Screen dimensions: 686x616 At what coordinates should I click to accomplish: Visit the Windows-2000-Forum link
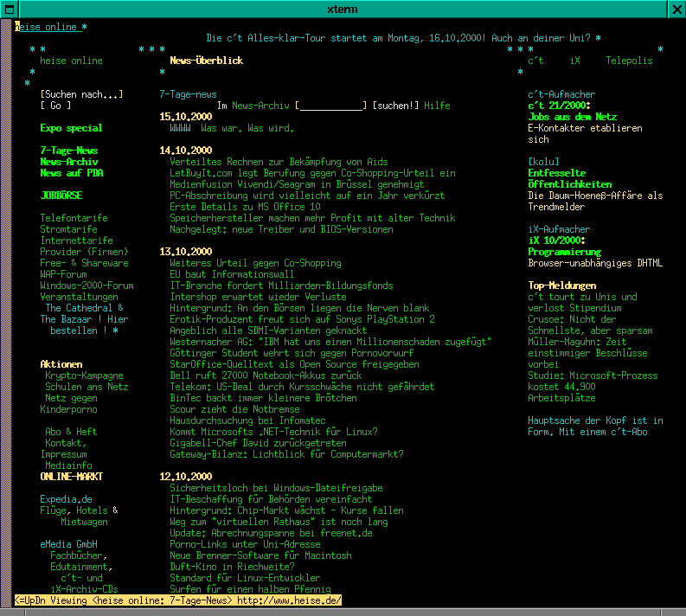tap(87, 286)
